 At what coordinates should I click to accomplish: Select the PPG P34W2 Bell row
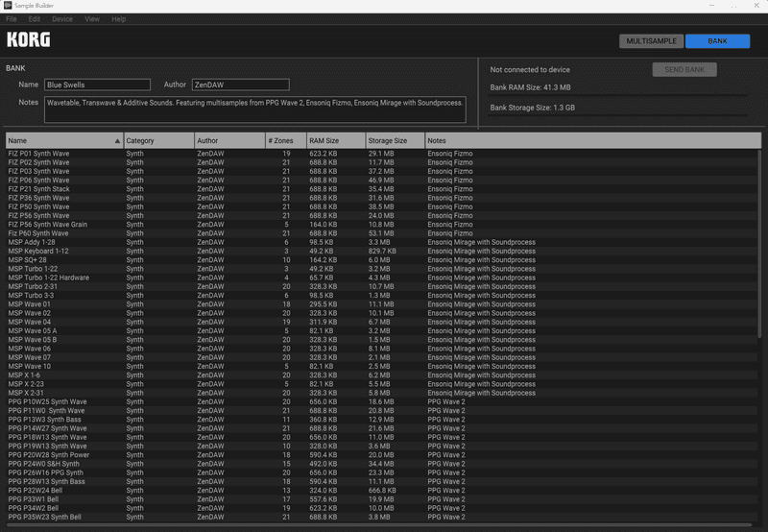[381, 508]
